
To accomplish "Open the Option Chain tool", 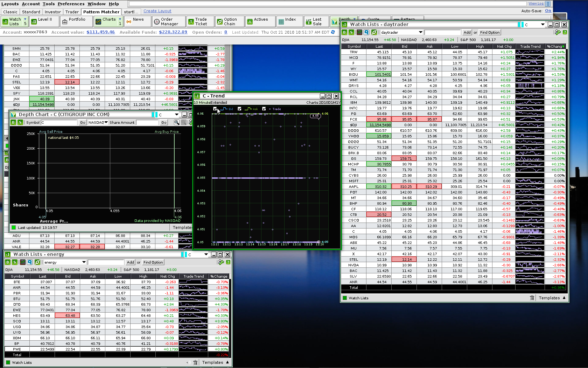I will [x=230, y=22].
